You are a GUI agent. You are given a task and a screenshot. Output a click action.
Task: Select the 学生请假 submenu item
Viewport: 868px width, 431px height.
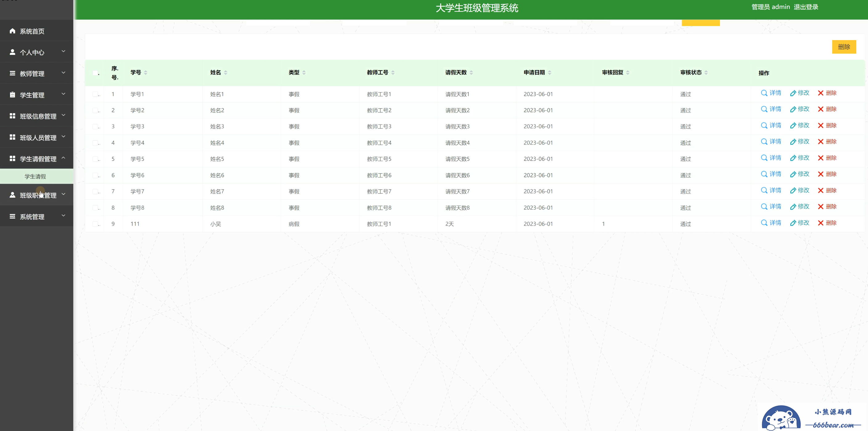pos(36,176)
